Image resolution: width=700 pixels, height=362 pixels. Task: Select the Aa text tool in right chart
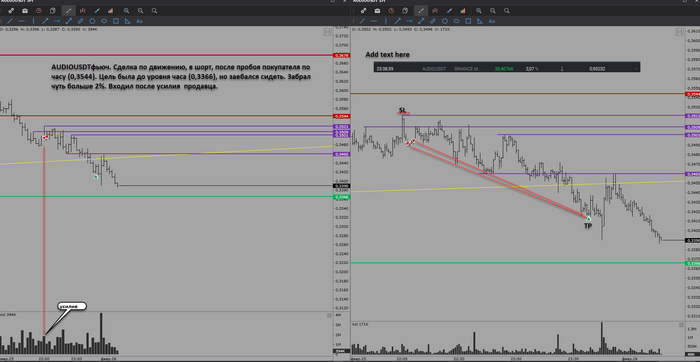point(492,21)
